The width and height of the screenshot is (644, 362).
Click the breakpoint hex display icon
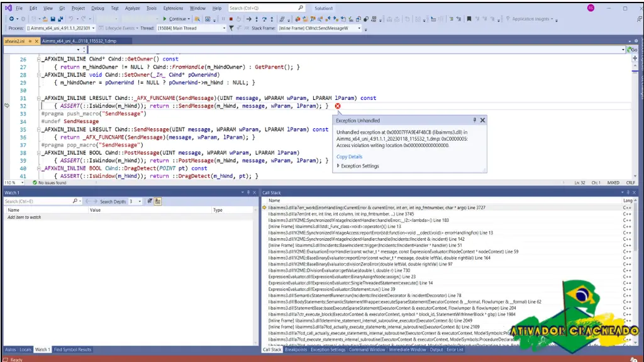282,19
